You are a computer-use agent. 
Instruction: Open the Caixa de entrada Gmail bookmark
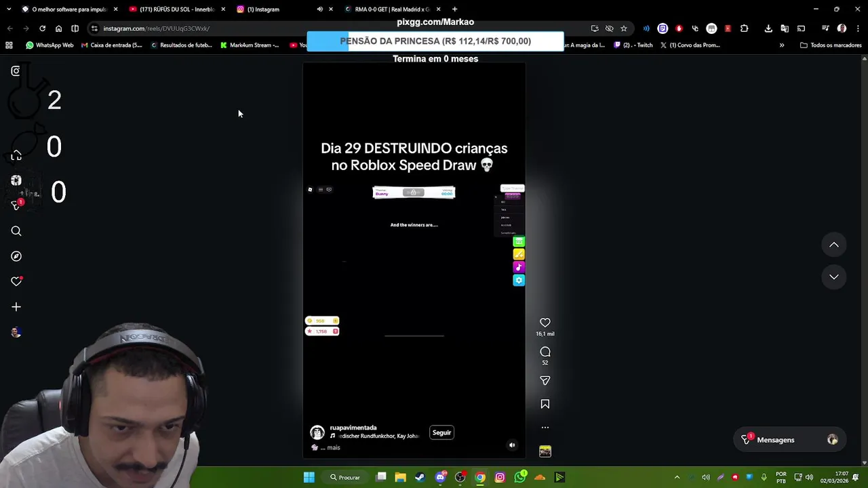(111, 45)
